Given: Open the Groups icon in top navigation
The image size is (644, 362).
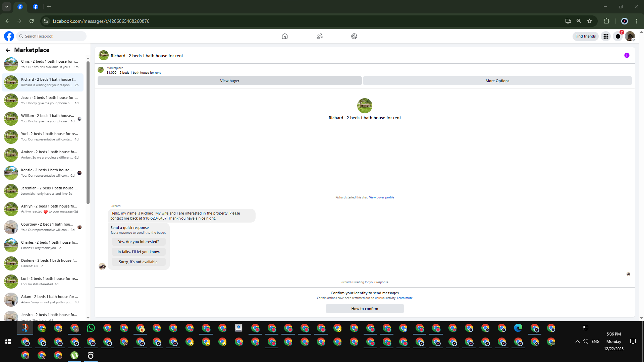Looking at the screenshot, I should tap(354, 36).
